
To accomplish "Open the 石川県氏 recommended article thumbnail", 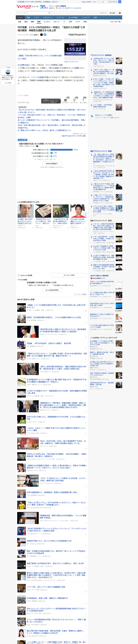I will coord(26,211).
